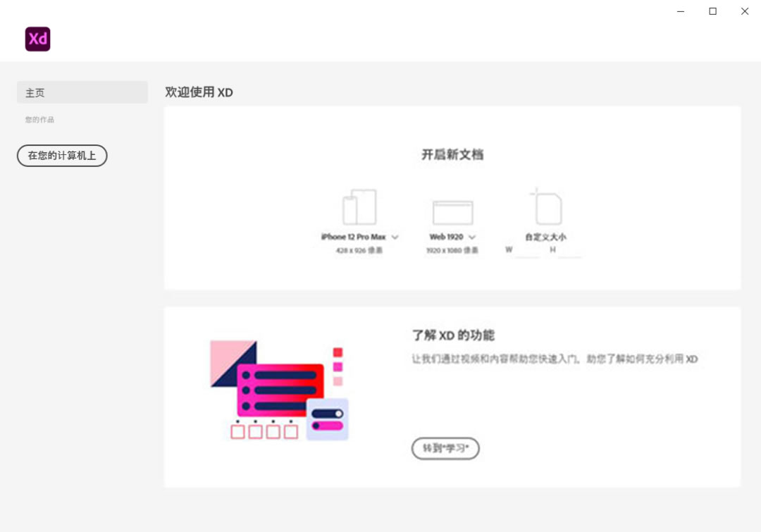The width and height of the screenshot is (761, 532).
Task: Maximize the XD window
Action: pyautogui.click(x=713, y=11)
